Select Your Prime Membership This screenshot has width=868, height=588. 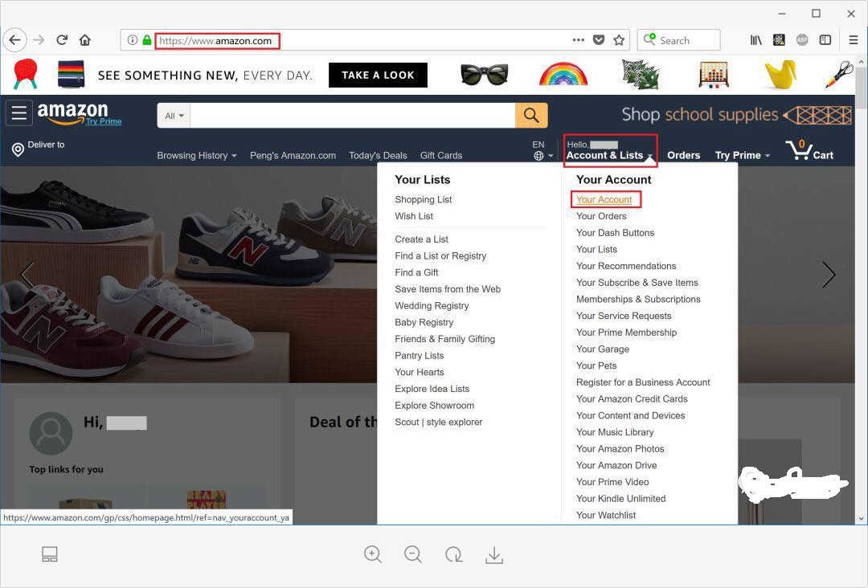[626, 333]
